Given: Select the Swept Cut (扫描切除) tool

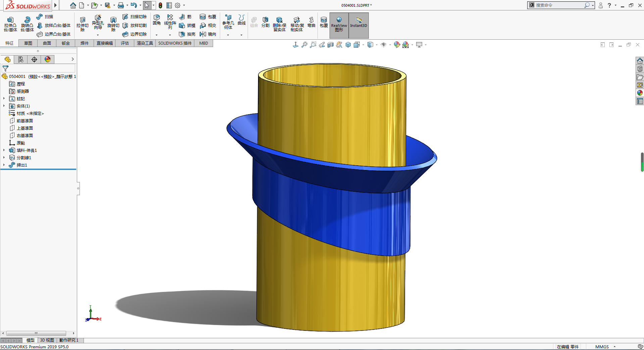Looking at the screenshot, I should pyautogui.click(x=135, y=16).
